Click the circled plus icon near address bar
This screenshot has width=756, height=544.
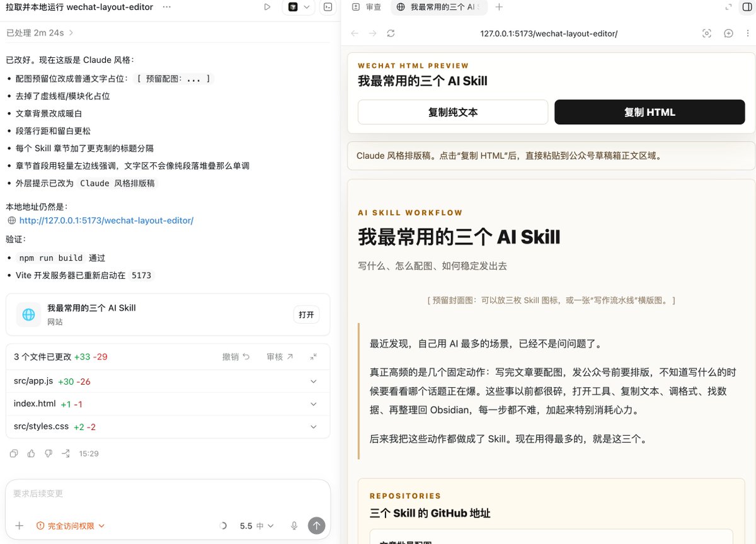click(728, 33)
